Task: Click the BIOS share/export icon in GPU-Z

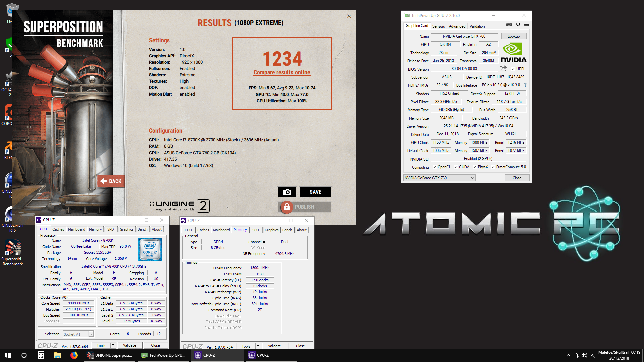Action: (503, 69)
